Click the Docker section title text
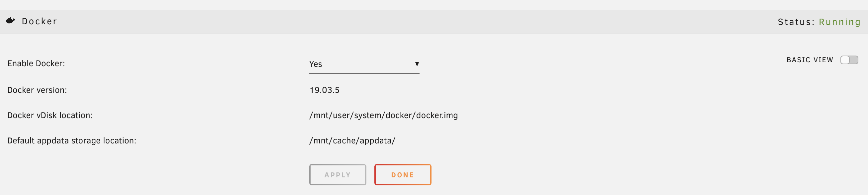 [x=40, y=21]
